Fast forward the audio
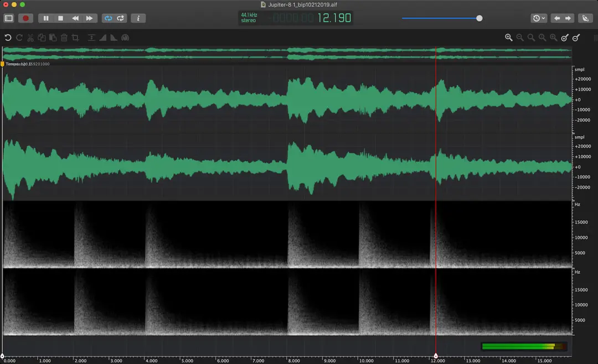The height and width of the screenshot is (364, 598). (90, 18)
